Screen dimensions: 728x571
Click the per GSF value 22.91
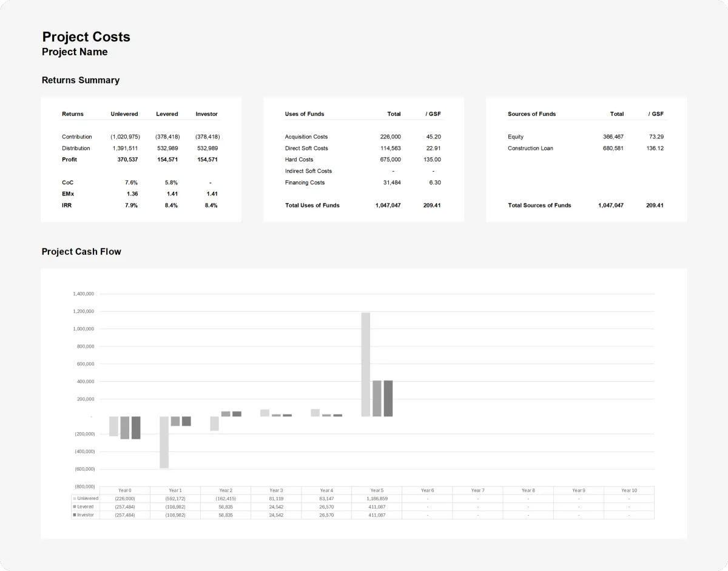434,148
